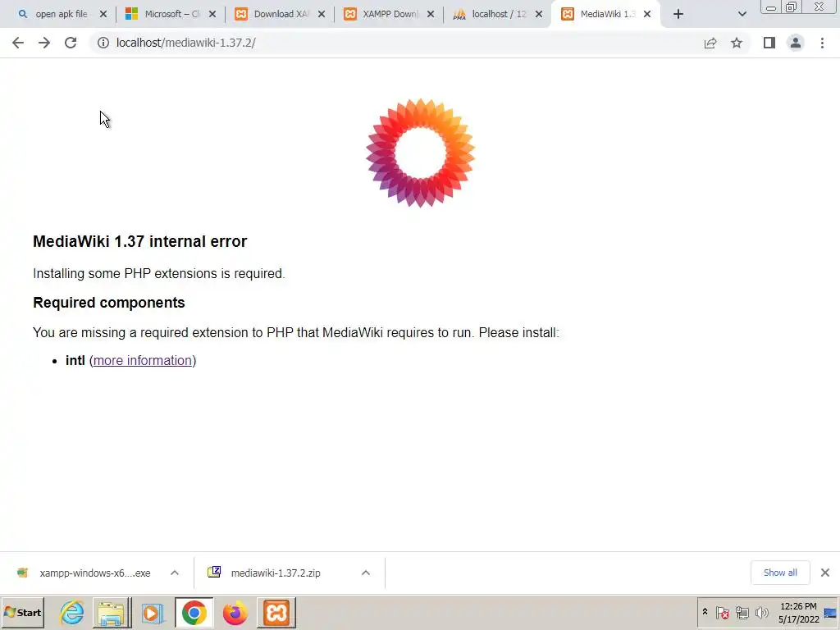The height and width of the screenshot is (630, 840).
Task: Close the Download XAMPP tab
Action: point(322,15)
